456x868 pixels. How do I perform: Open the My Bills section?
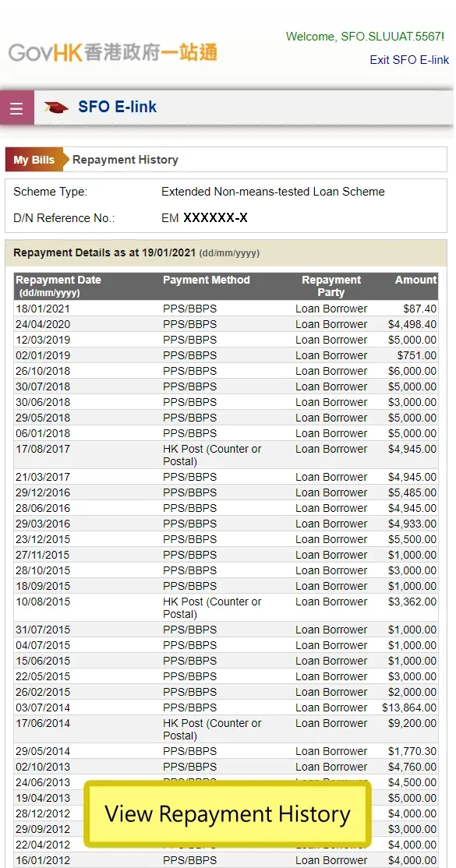click(x=33, y=159)
